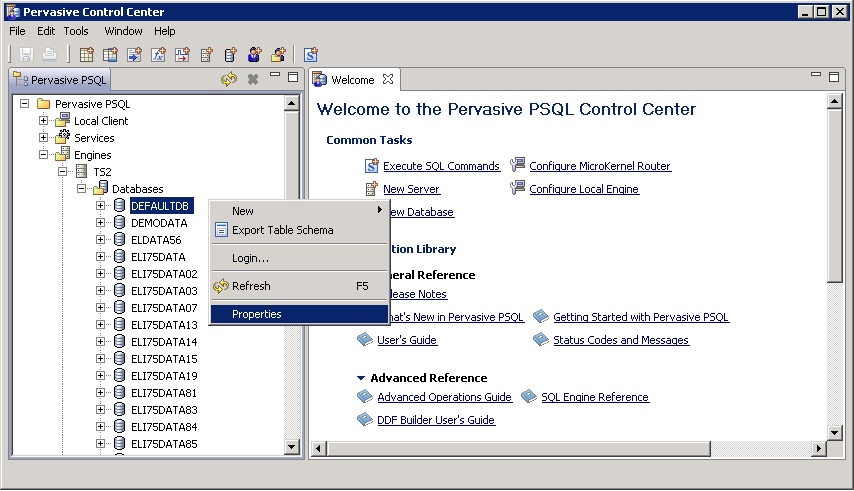The image size is (854, 491).
Task: Click the book icon beside DDF Builder User's Guide
Action: click(x=364, y=419)
